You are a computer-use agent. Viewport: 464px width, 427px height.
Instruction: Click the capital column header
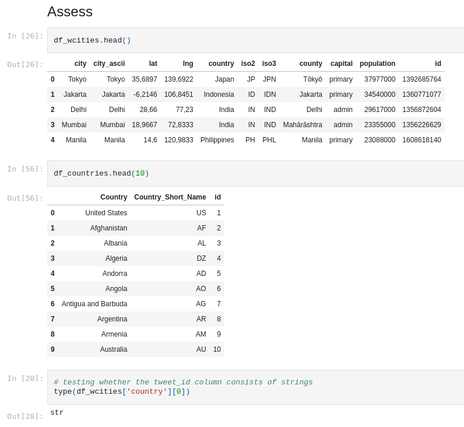pos(341,64)
